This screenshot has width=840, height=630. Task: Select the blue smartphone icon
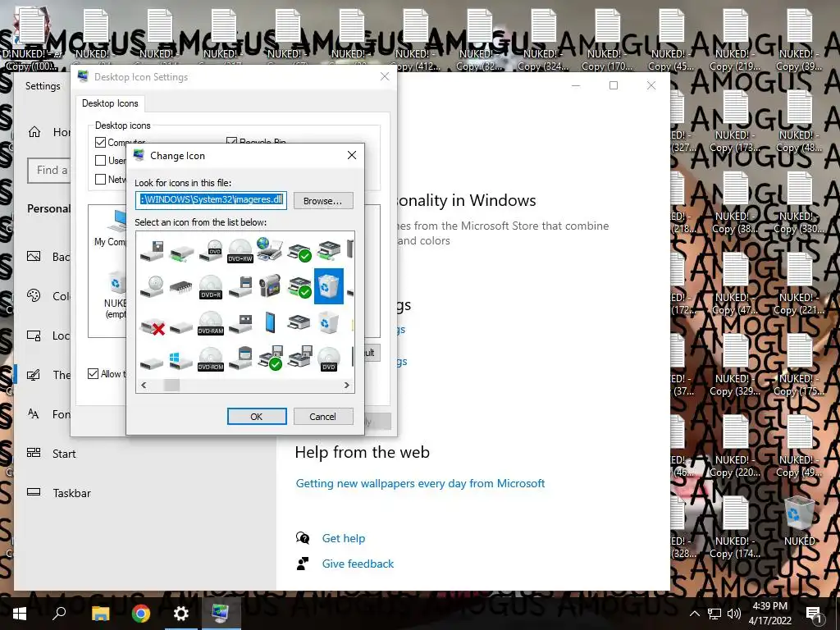(x=270, y=323)
